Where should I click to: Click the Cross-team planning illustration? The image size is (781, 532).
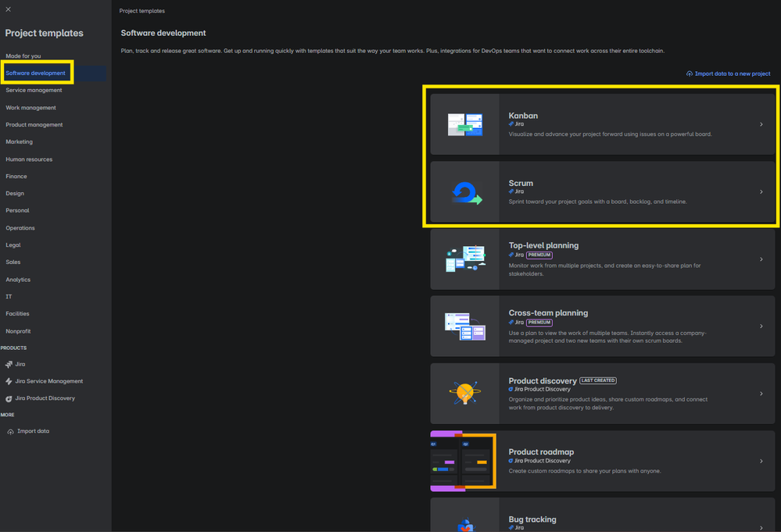(x=465, y=327)
